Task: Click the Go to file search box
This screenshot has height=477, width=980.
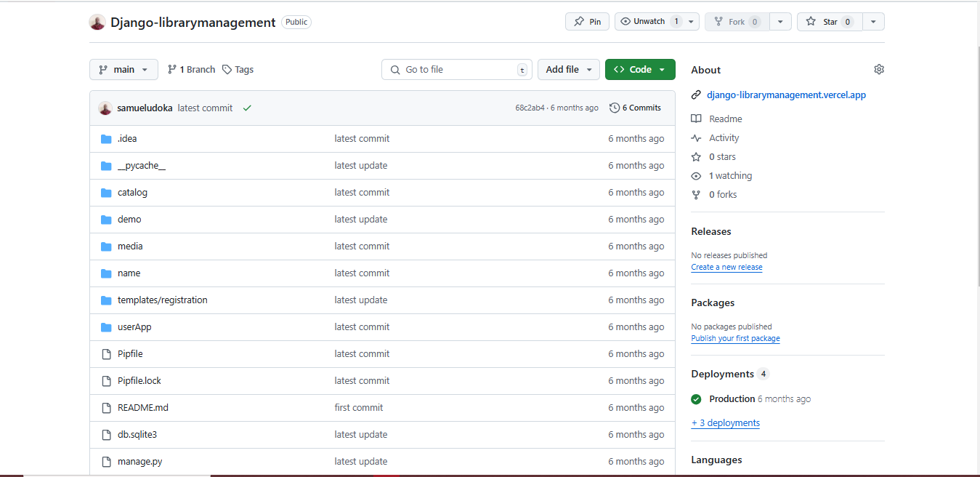Action: point(456,70)
